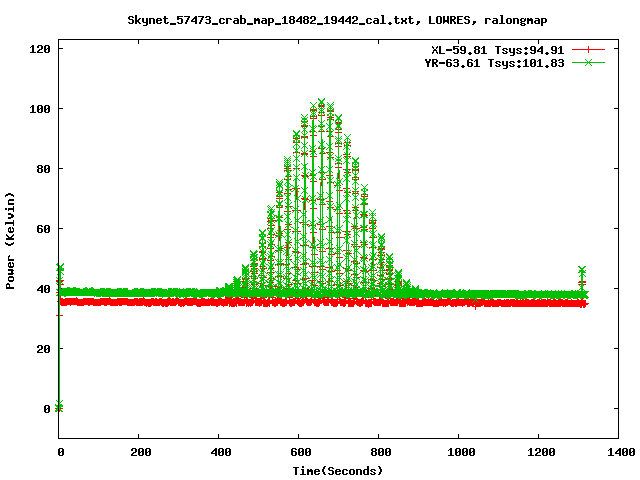Click the Power (Kelvin) axis label
Image resolution: width=640 pixels, height=480 pixels.
tap(10, 241)
